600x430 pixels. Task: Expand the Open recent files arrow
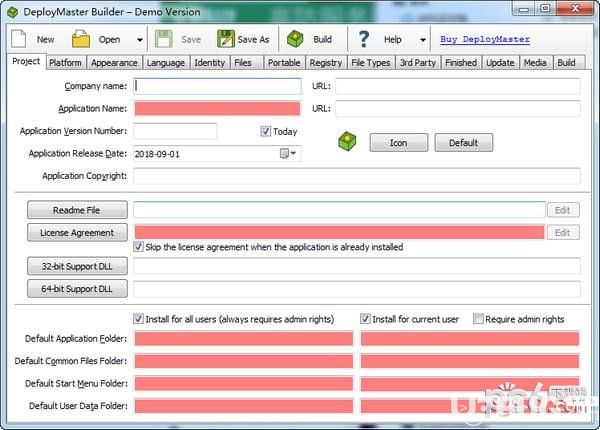(140, 40)
